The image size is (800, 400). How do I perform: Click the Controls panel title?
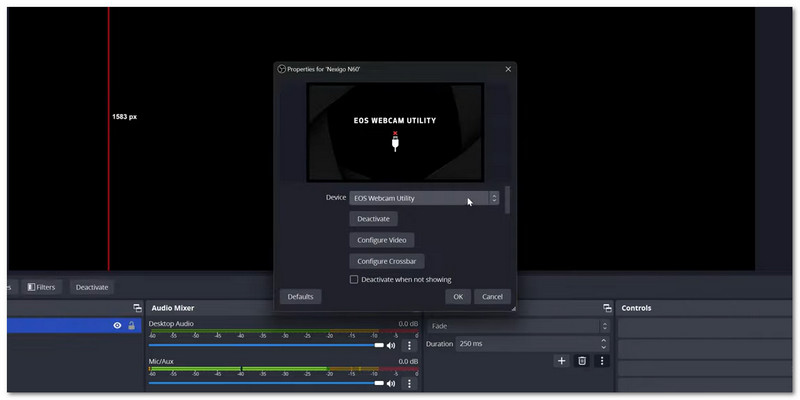(636, 308)
